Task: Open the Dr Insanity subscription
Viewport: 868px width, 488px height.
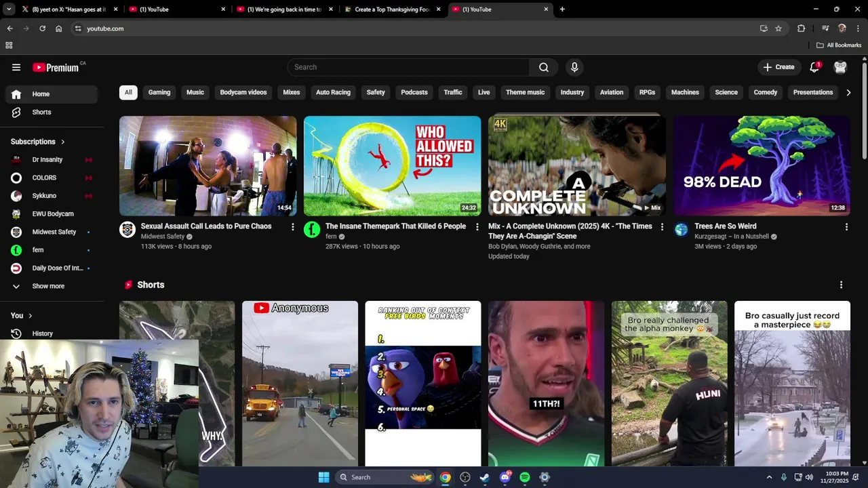Action: coord(52,159)
